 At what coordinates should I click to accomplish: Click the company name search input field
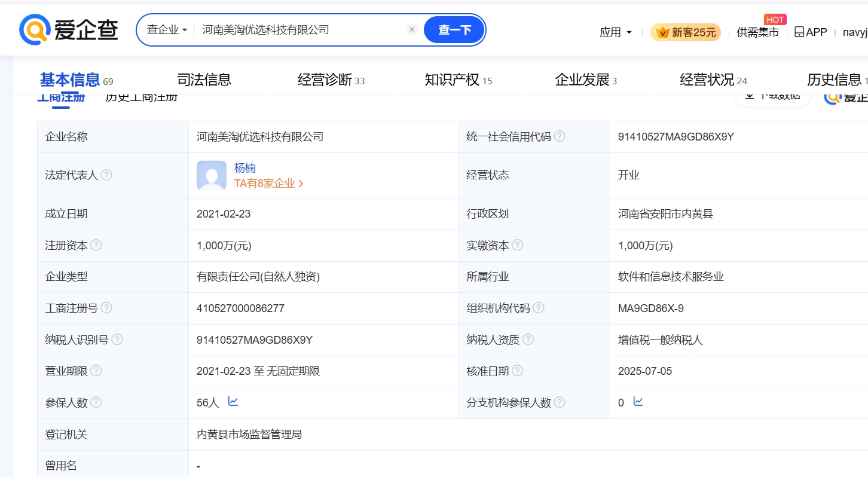pyautogui.click(x=299, y=30)
